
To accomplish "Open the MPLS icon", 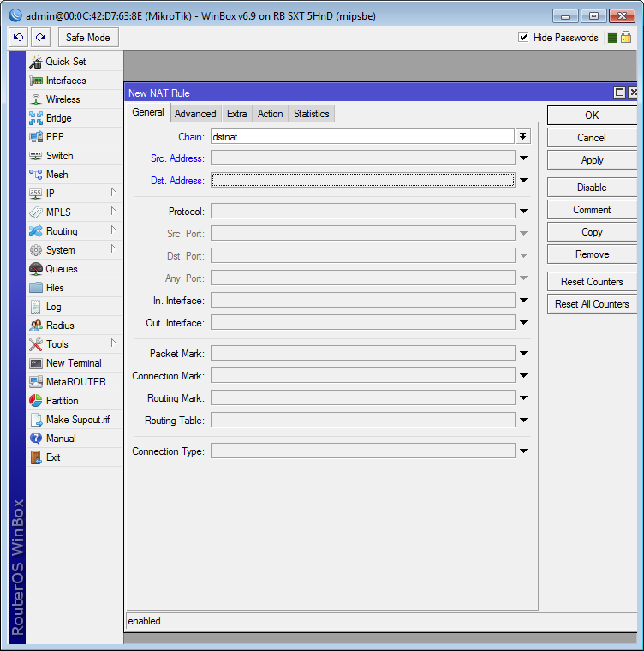I will point(36,212).
